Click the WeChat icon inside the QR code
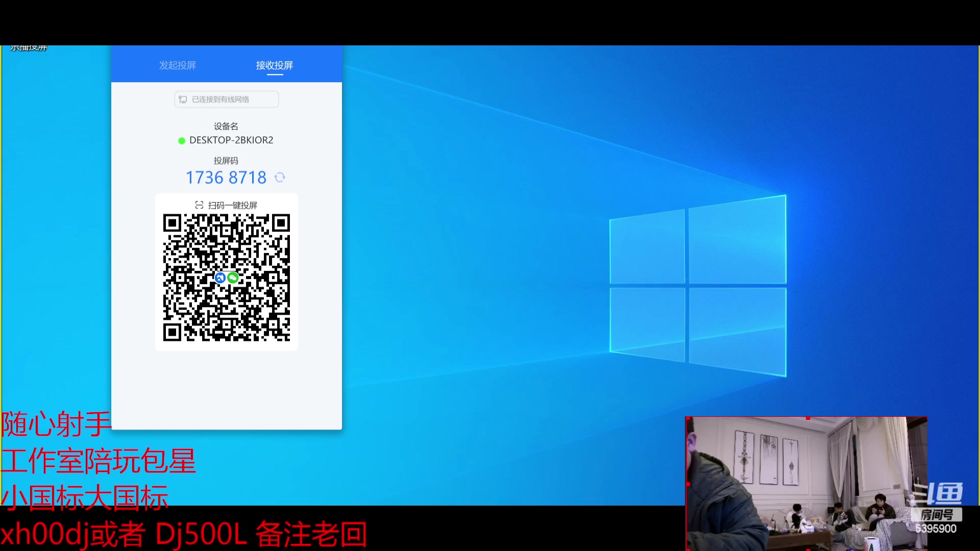Viewport: 980px width, 551px height. [x=233, y=278]
